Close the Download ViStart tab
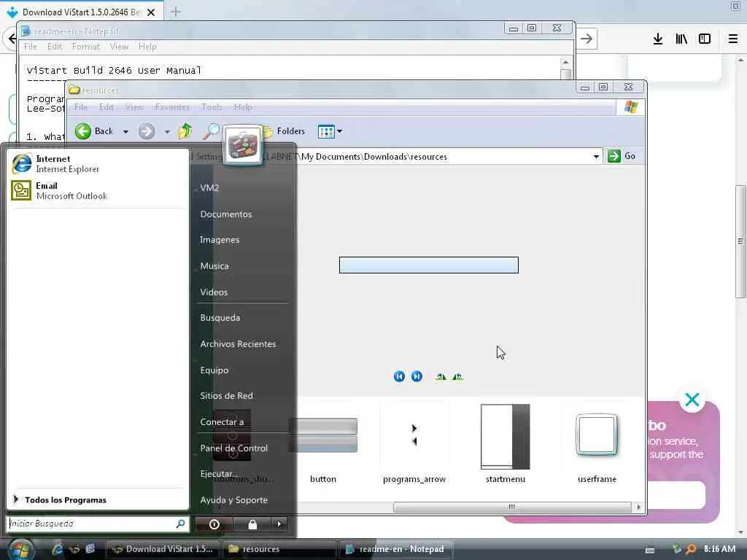Screen dimensions: 747x560 point(151,12)
